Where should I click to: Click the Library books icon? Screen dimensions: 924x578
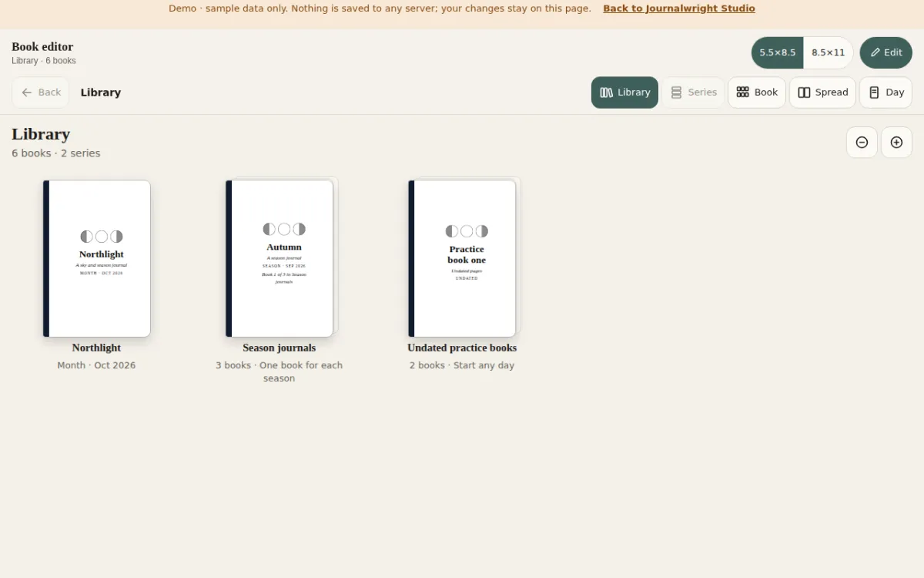[607, 92]
